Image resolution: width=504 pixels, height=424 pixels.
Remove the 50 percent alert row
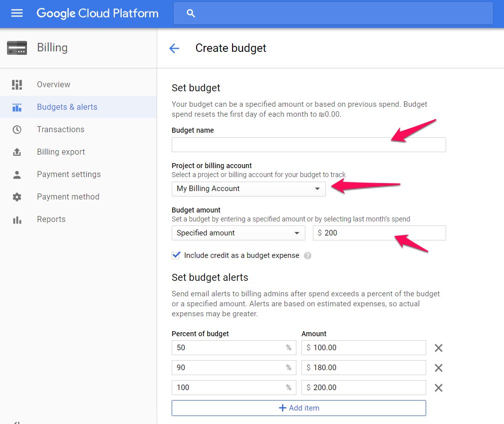tap(439, 348)
